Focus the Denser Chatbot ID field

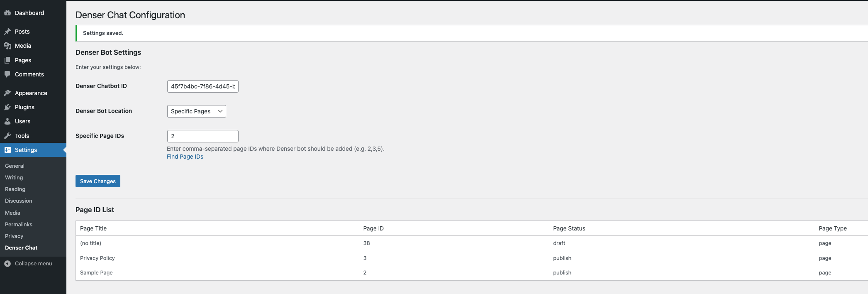click(203, 86)
